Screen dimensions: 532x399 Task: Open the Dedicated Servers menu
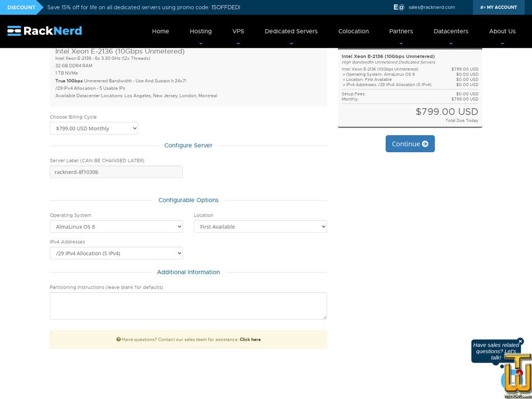291,31
